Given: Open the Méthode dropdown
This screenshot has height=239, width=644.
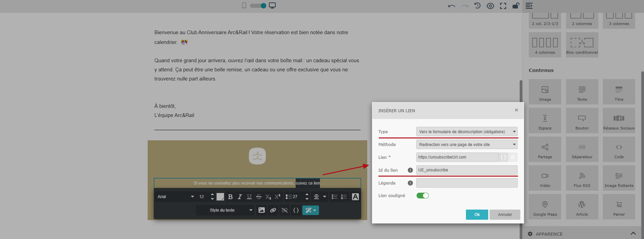Looking at the screenshot, I should click(467, 145).
